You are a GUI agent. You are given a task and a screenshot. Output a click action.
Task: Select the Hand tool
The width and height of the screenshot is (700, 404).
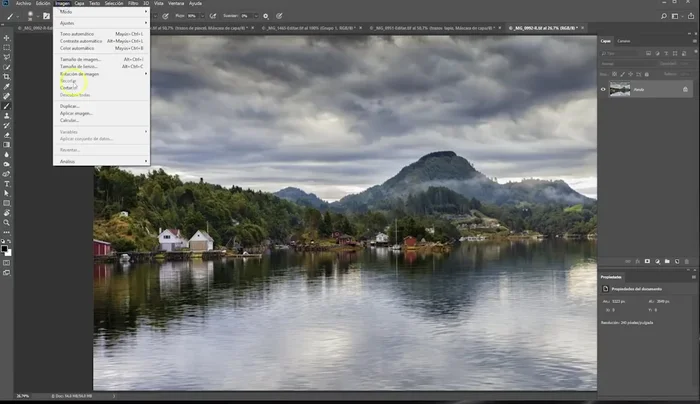(x=7, y=212)
